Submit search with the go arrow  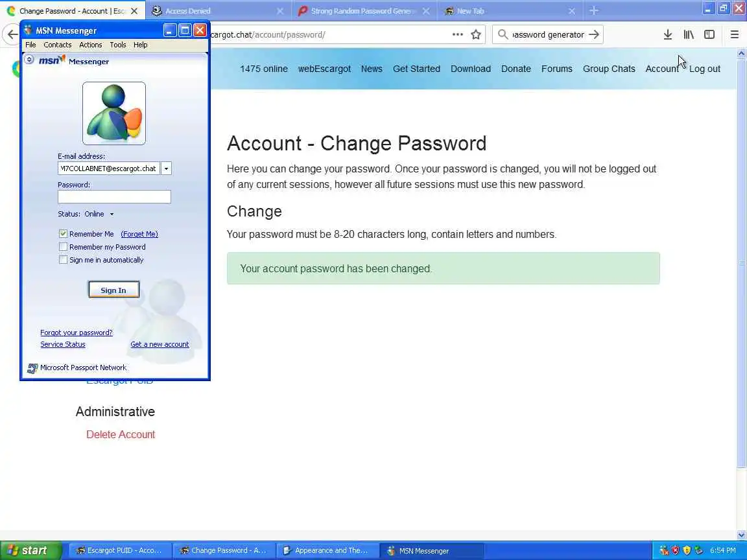(x=593, y=34)
